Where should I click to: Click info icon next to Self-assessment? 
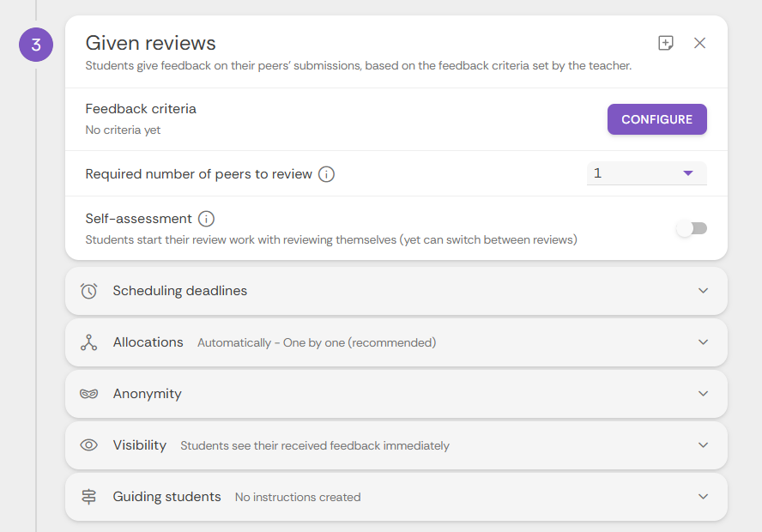click(206, 219)
